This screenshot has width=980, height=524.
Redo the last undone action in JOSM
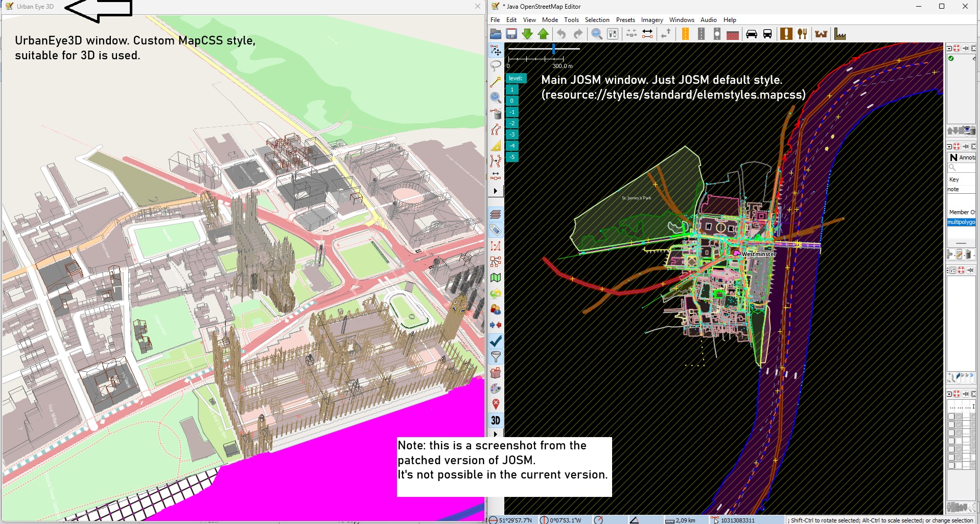(x=578, y=34)
